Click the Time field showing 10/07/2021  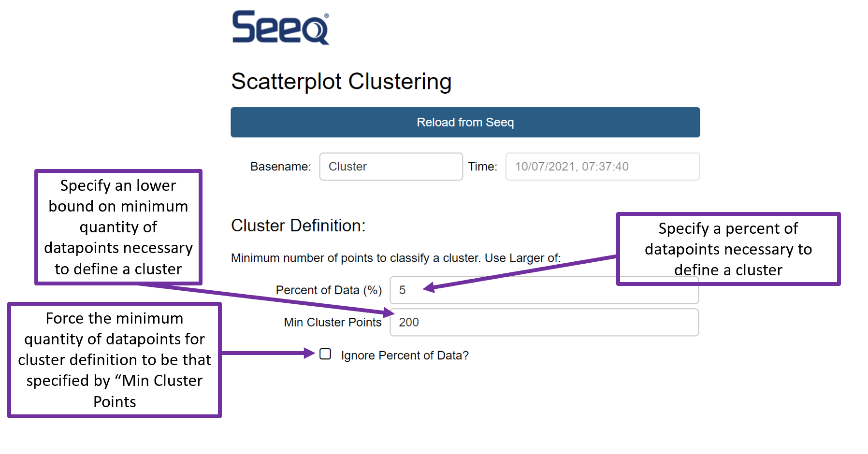(602, 167)
